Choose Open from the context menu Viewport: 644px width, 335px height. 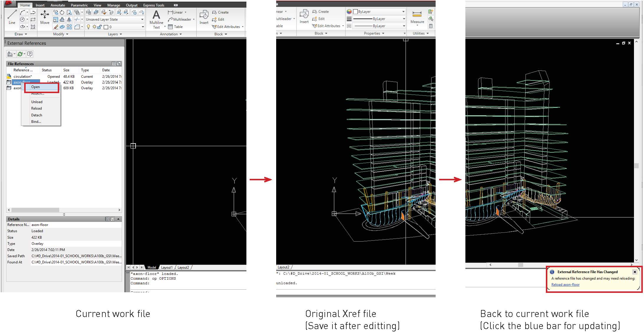tap(36, 87)
